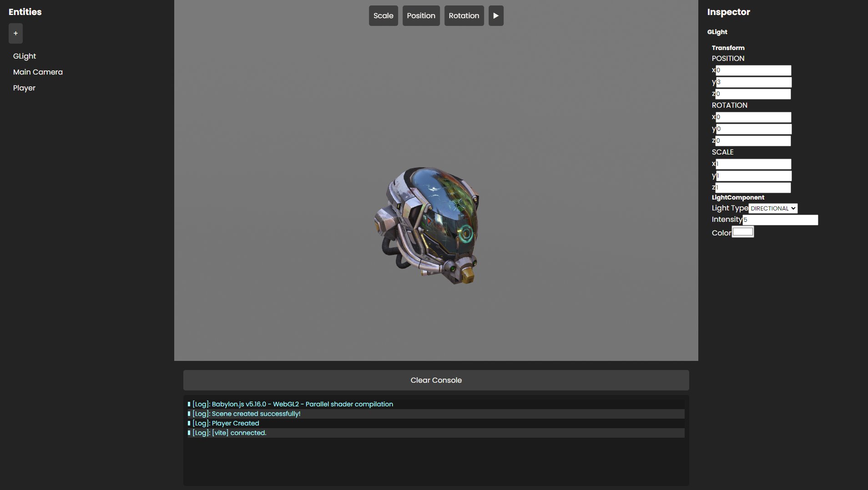This screenshot has height=490, width=868.
Task: Focus the Position y input field
Action: [753, 82]
